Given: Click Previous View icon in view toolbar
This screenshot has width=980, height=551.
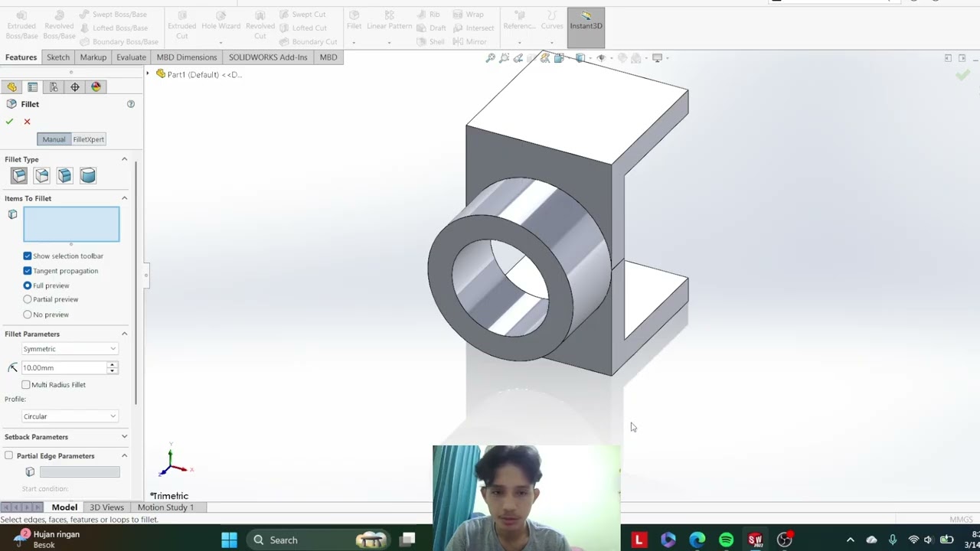Looking at the screenshot, I should tap(518, 58).
